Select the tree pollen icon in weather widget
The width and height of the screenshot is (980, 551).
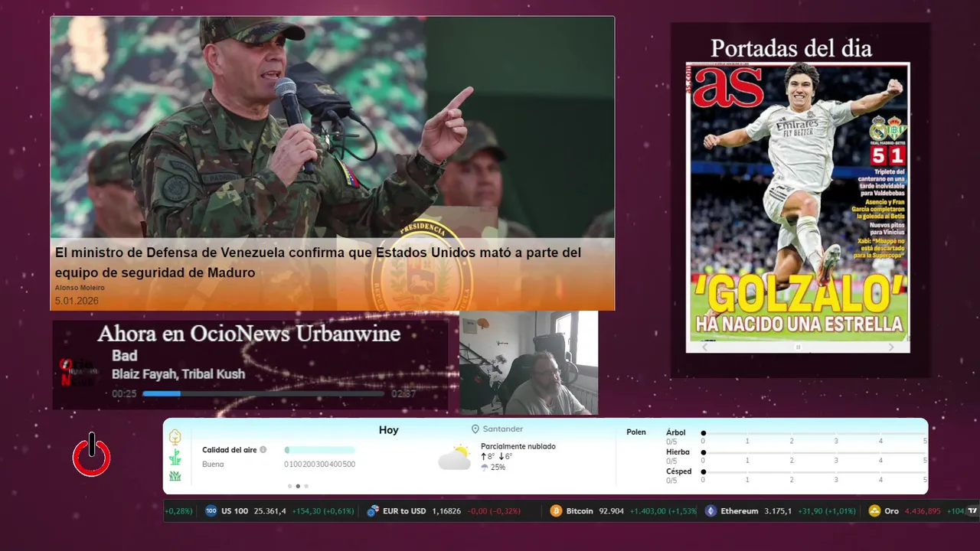[175, 437]
